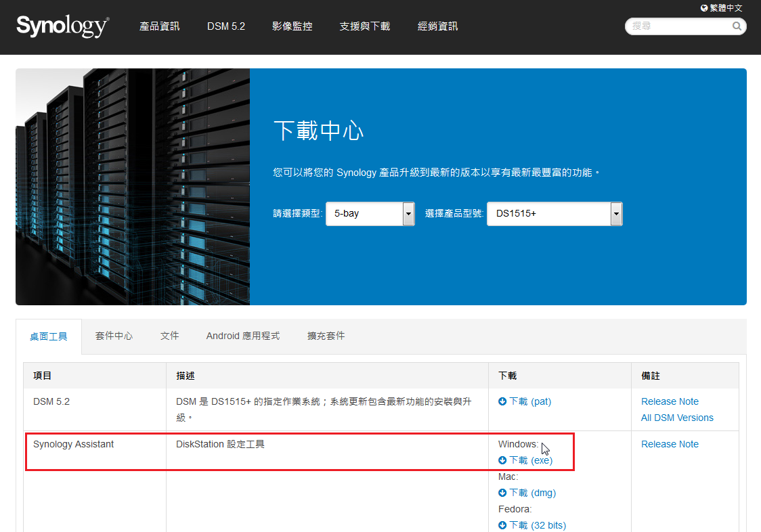The width and height of the screenshot is (761, 532).
Task: Click the download arrow icon for exe
Action: coord(502,460)
